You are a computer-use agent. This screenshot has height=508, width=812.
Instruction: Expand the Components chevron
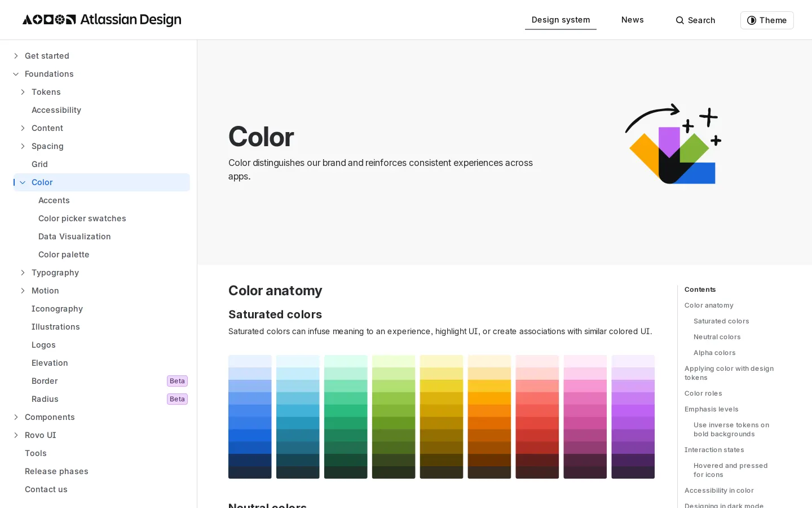point(16,417)
